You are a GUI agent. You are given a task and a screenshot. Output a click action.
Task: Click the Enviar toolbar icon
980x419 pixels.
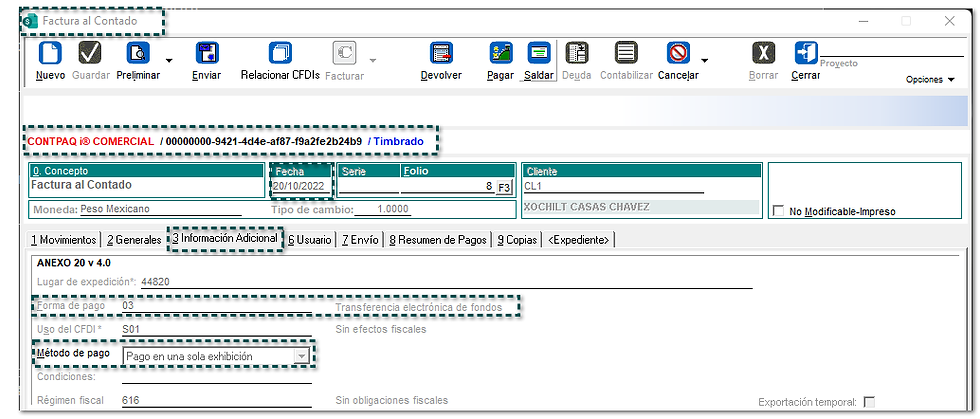[207, 53]
